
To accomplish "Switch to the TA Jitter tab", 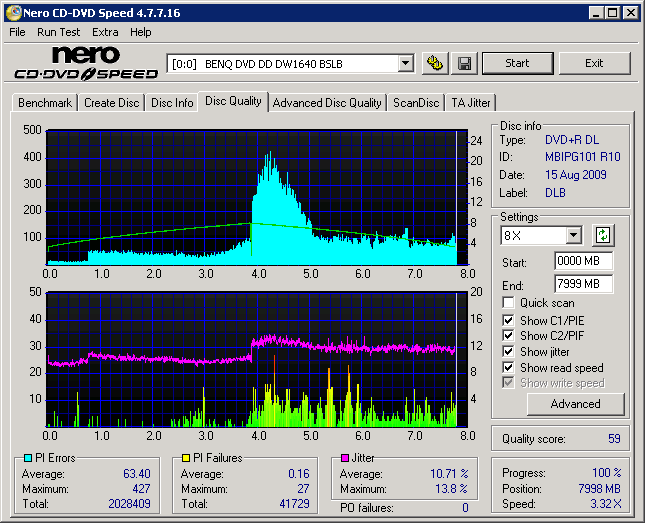I will point(470,103).
